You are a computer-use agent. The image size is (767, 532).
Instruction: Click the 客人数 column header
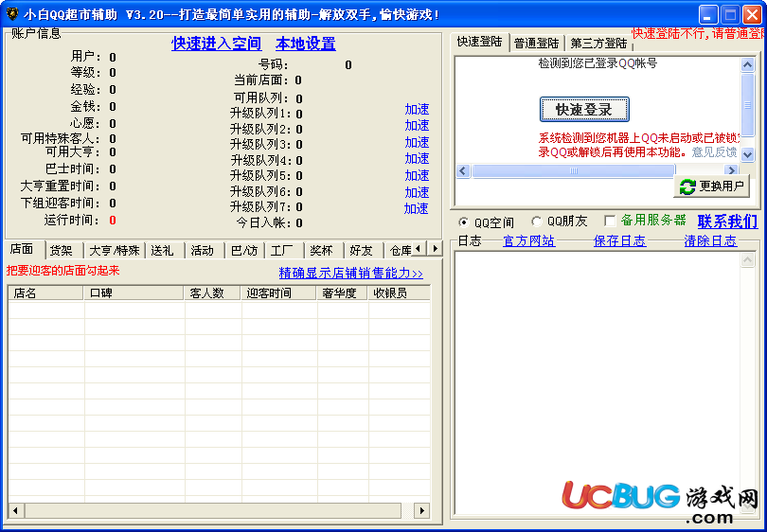pos(212,293)
